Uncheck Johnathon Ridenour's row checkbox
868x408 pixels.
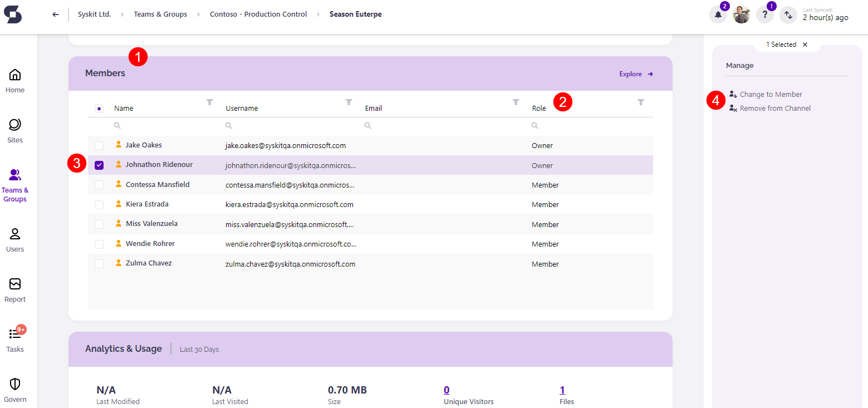(x=99, y=165)
